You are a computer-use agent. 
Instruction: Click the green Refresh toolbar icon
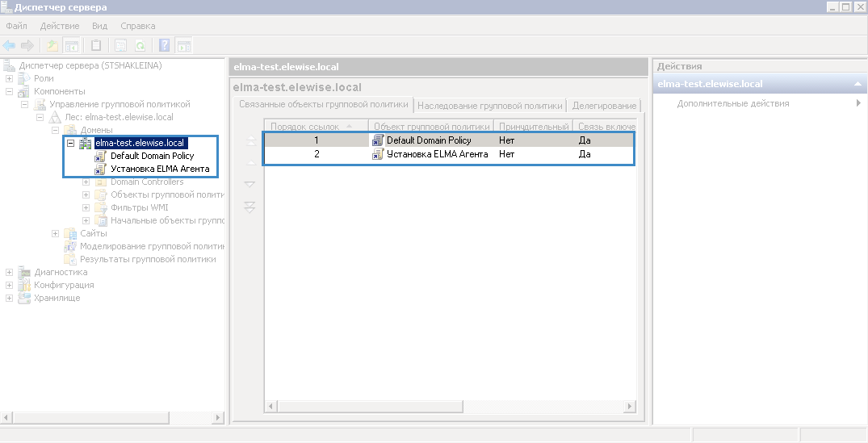(x=140, y=46)
